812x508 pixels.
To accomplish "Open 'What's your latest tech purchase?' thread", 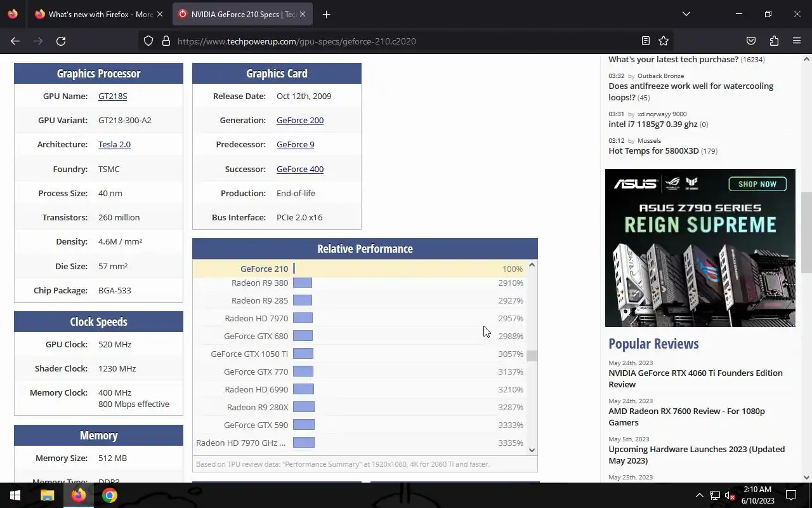I will pos(673,59).
